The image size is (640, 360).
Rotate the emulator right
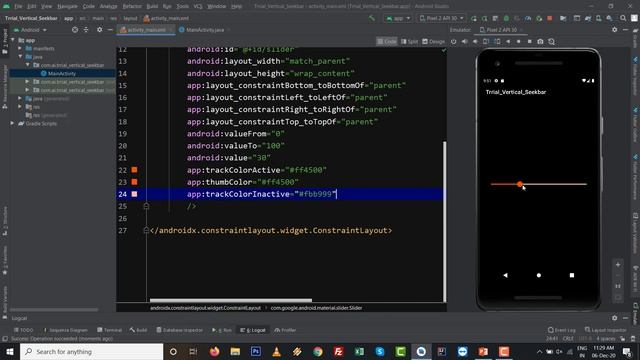[x=497, y=42]
